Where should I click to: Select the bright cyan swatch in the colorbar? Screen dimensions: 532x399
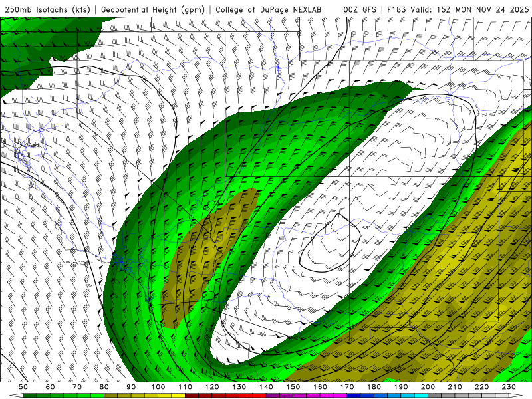click(421, 396)
